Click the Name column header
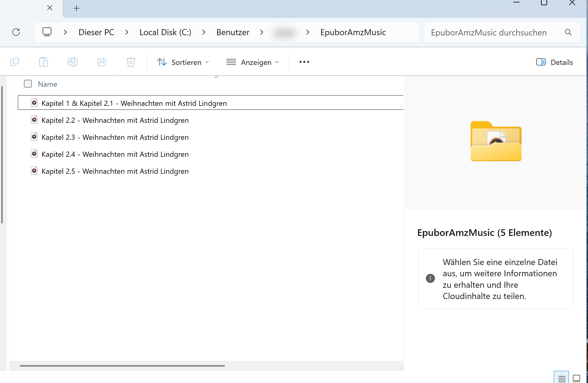The height and width of the screenshot is (383, 588). point(48,84)
